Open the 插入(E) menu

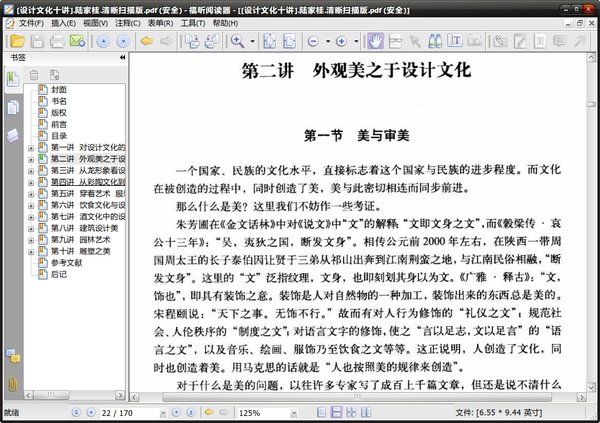pyautogui.click(x=64, y=23)
